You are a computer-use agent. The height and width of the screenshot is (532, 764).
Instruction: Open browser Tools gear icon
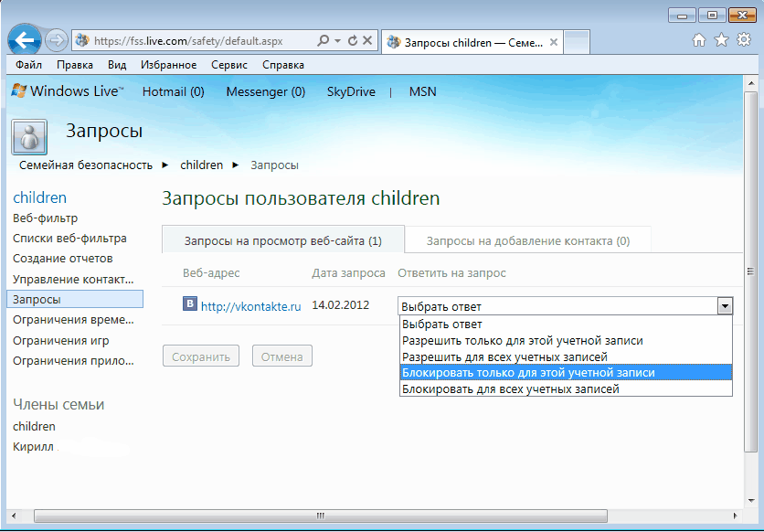point(744,40)
